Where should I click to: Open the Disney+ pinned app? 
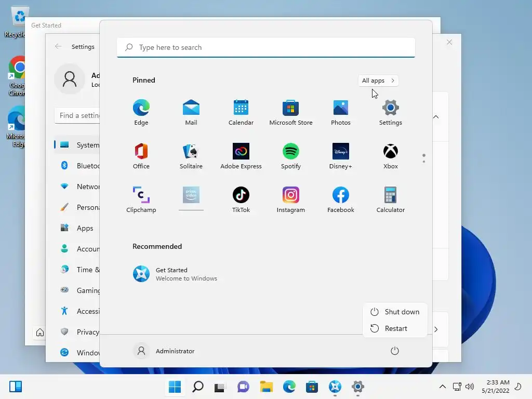341,156
